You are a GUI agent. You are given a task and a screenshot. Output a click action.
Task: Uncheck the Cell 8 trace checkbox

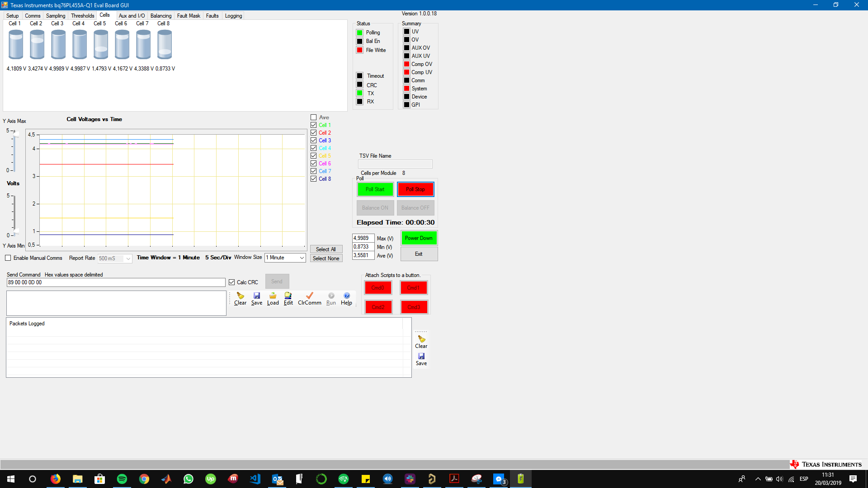pos(313,179)
